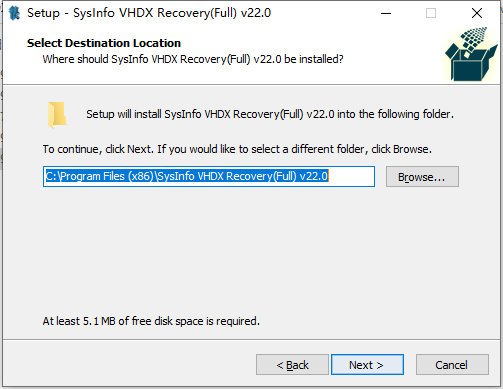Click blank space after path inside field
The image size is (503, 389).
tap(351, 176)
